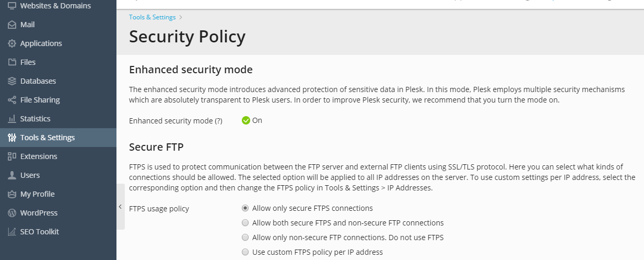644x260 pixels.
Task: Click the Statistics bar chart icon
Action: pyautogui.click(x=11, y=119)
